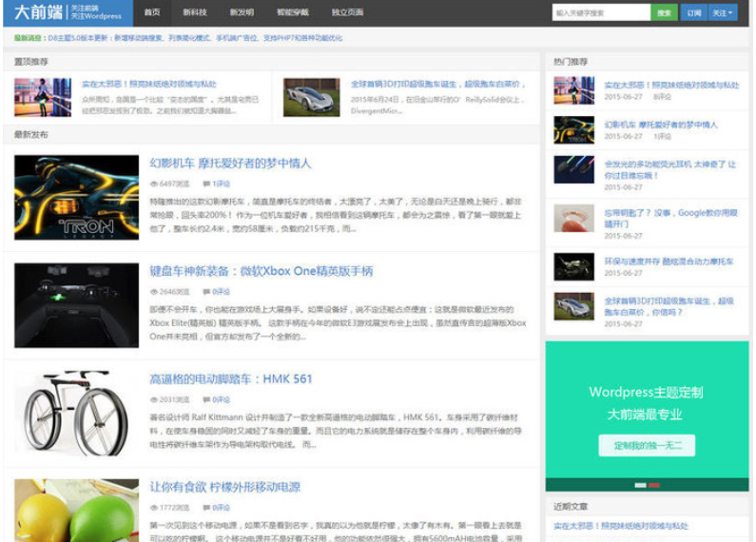
Task: Focus the keyword search input field
Action: tap(601, 13)
